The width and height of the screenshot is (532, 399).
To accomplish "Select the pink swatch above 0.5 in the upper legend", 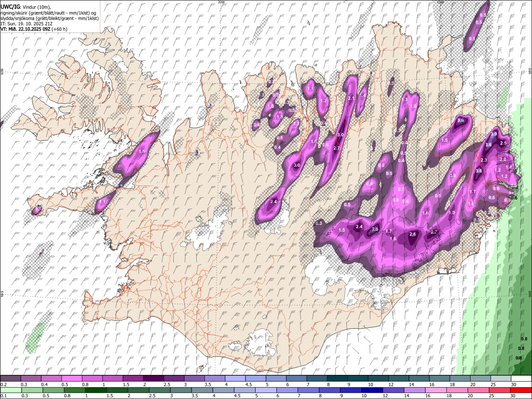I will (x=71, y=378).
